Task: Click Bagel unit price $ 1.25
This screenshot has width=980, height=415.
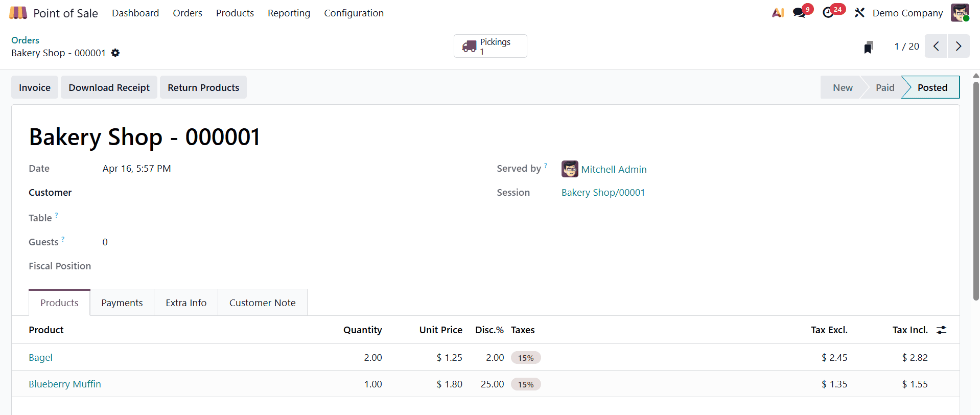Action: tap(449, 357)
